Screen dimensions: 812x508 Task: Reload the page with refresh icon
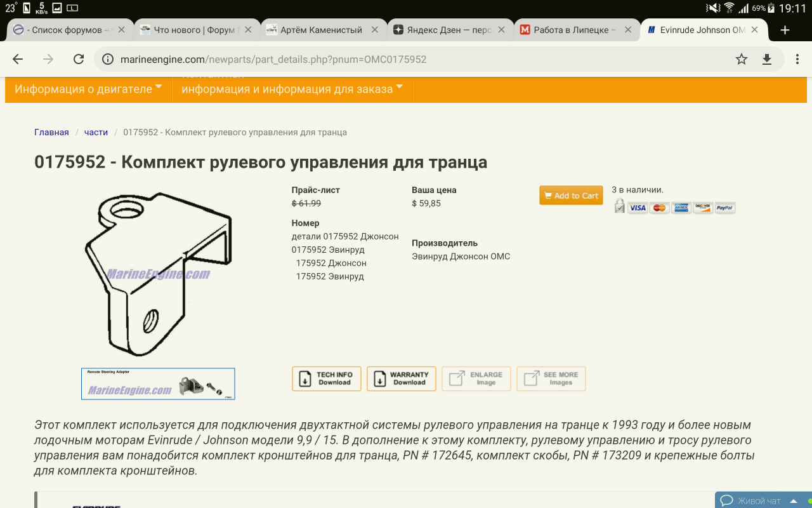79,59
